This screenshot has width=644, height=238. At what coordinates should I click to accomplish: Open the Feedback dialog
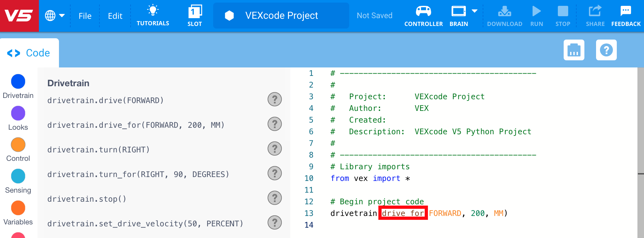pyautogui.click(x=626, y=15)
